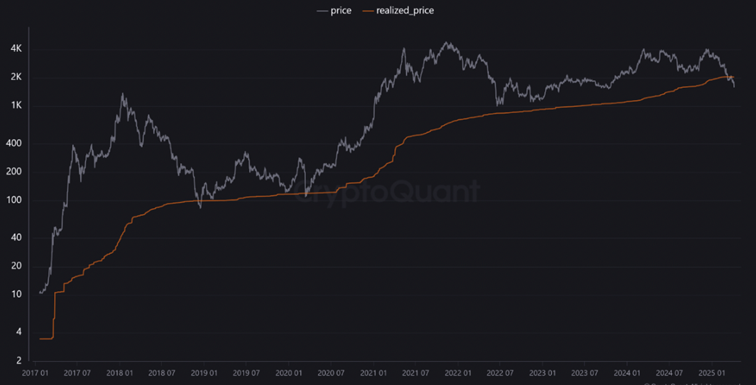Screen dimensions: 756x385
Task: Click the gray price line swatch in legend
Action: 322,11
